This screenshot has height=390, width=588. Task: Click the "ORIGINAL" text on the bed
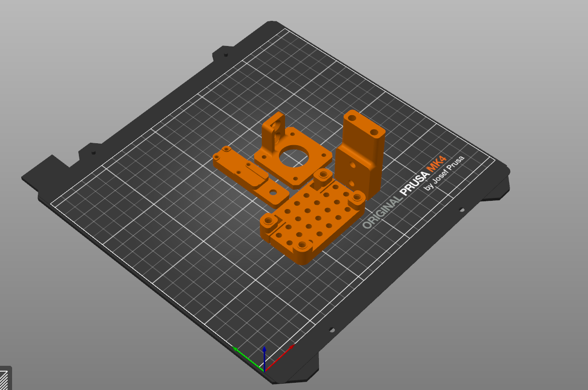[x=381, y=211]
